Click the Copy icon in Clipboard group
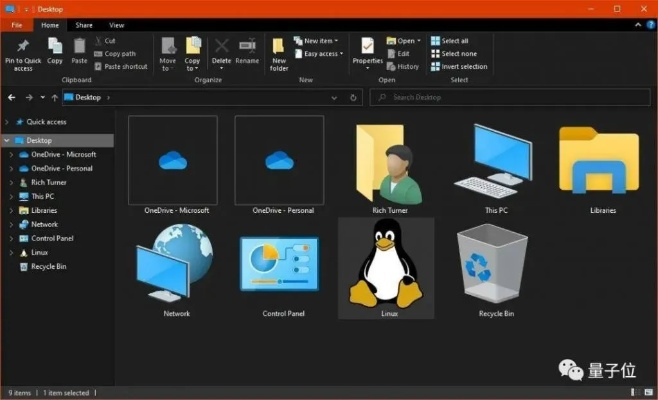Image resolution: width=658 pixels, height=400 pixels. (x=55, y=47)
